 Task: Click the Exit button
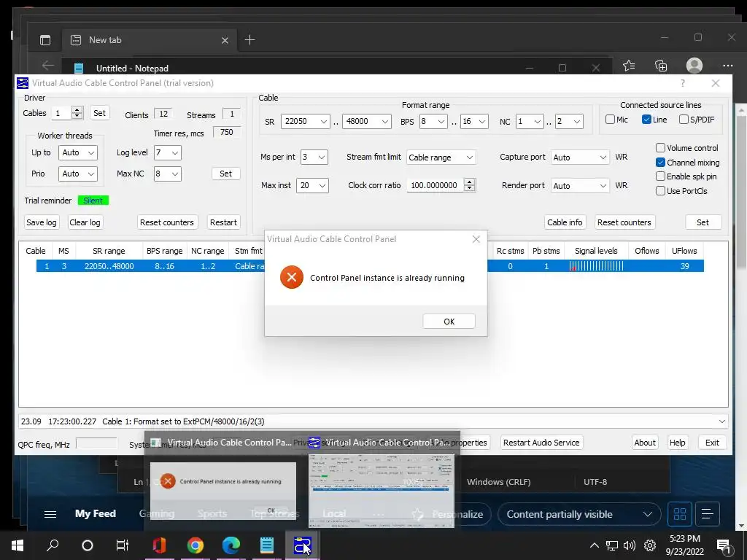coord(712,443)
